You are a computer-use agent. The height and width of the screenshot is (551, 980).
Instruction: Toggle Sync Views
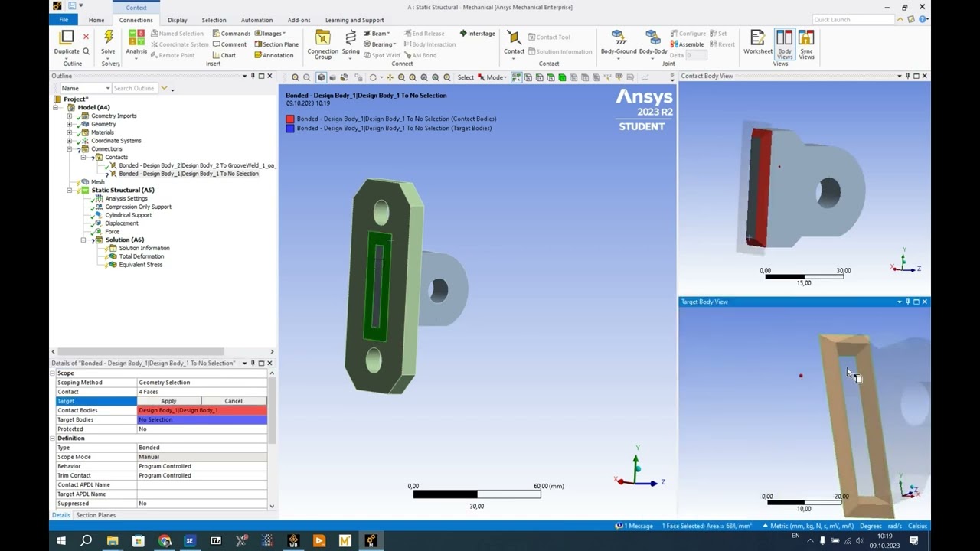pos(806,44)
